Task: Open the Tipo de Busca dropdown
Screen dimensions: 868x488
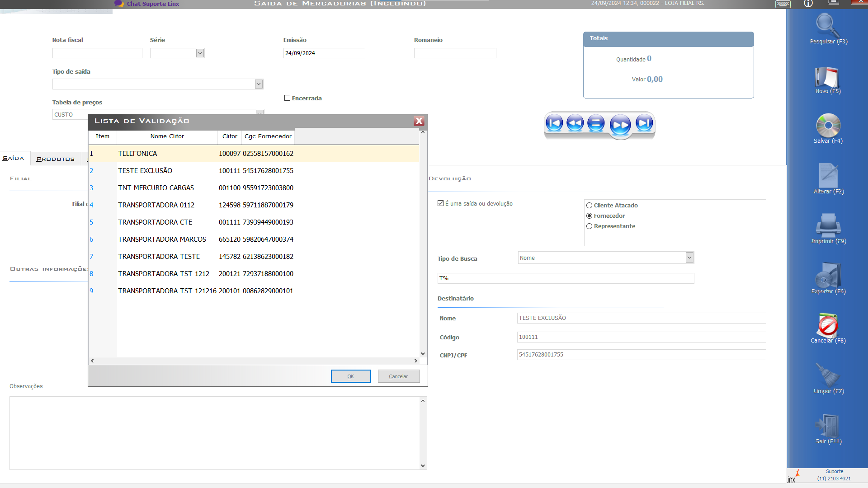Action: pyautogui.click(x=689, y=258)
